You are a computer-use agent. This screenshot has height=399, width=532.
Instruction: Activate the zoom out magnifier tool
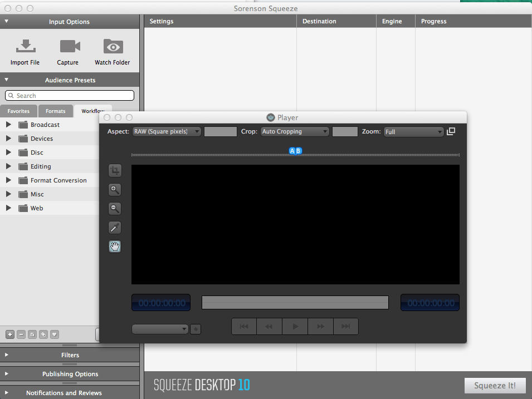click(x=115, y=209)
